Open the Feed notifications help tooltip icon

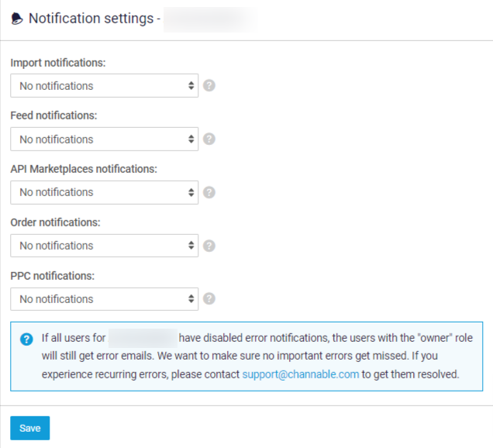pos(209,140)
